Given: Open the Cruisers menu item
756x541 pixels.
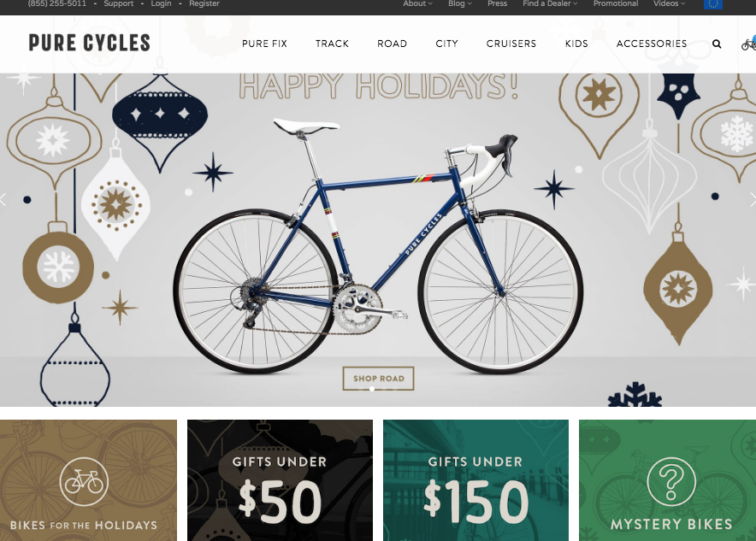Looking at the screenshot, I should (x=511, y=44).
